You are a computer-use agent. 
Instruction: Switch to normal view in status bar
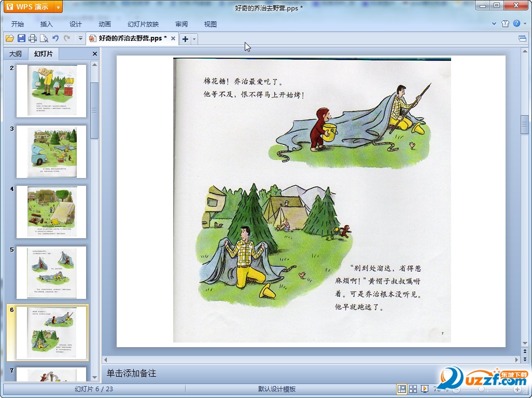pyautogui.click(x=402, y=389)
